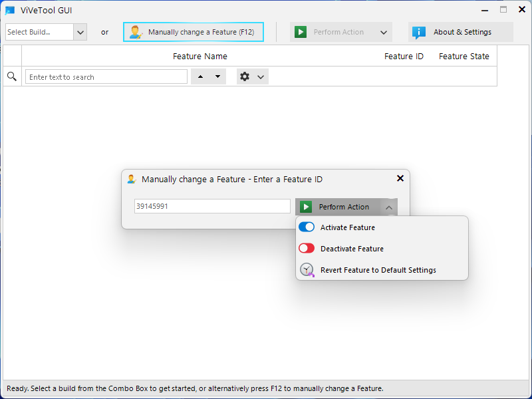Open About & Settings
Image resolution: width=532 pixels, height=399 pixels.
(460, 32)
